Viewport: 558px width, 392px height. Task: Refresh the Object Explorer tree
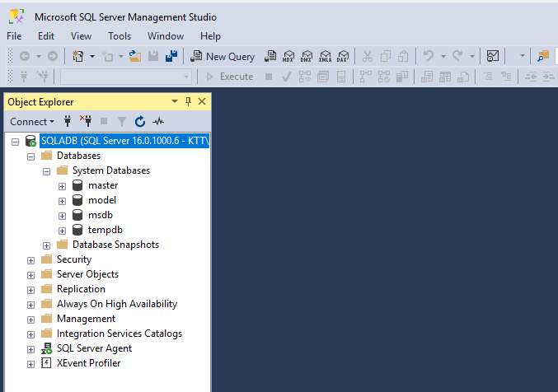click(x=140, y=122)
